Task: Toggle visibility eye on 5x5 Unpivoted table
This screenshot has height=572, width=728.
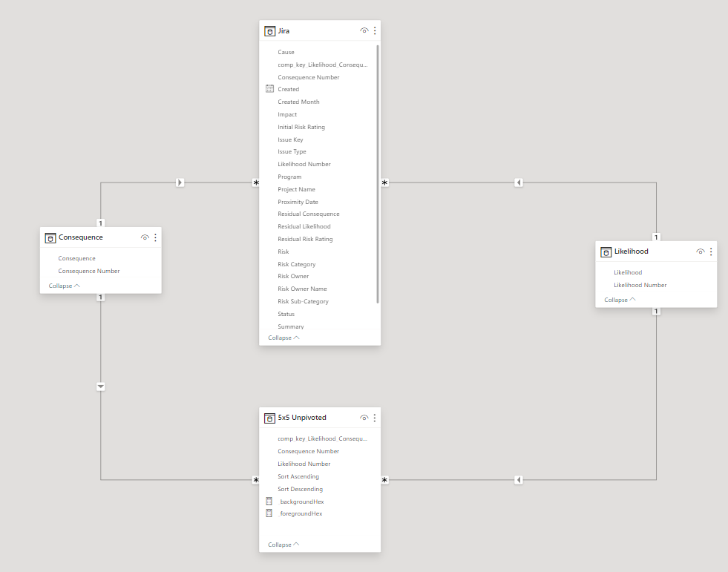Action: coord(364,418)
